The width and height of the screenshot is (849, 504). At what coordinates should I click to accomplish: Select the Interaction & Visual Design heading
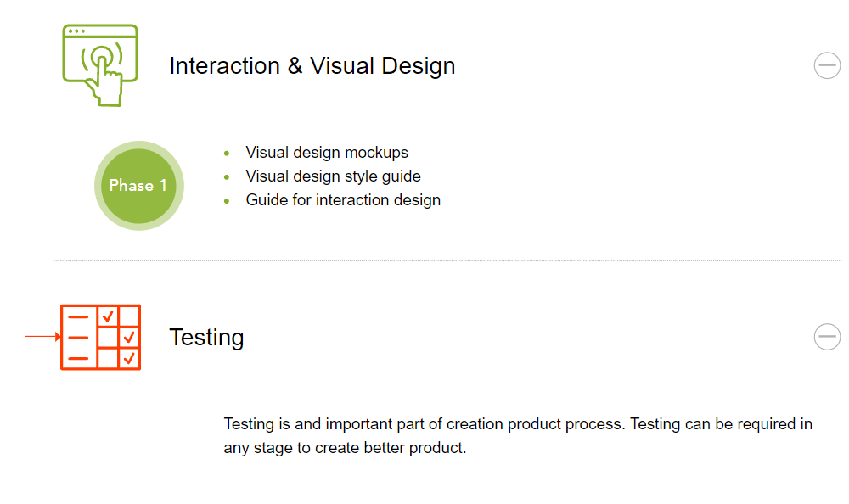(312, 66)
